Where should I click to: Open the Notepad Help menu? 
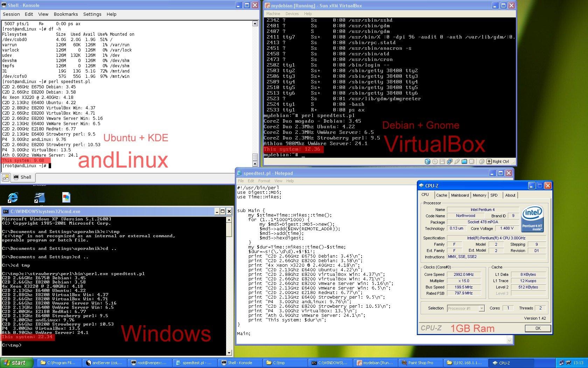click(x=290, y=181)
